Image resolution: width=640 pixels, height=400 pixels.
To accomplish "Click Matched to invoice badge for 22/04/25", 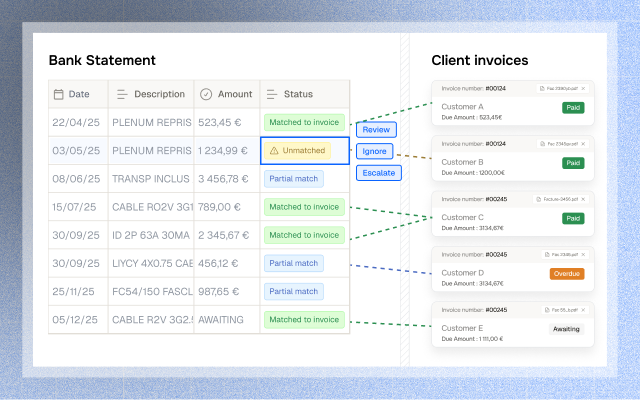I will [x=304, y=122].
